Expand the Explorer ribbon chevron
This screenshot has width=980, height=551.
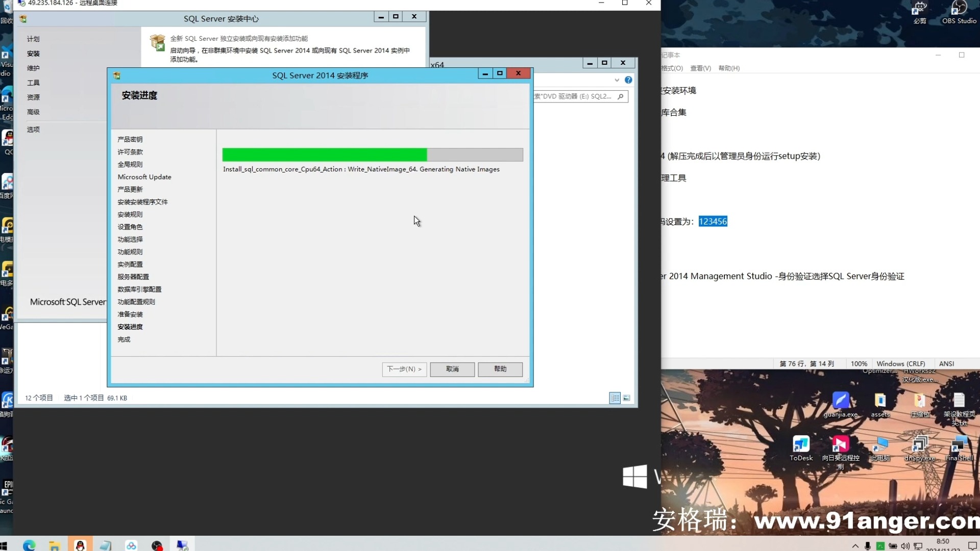tap(617, 80)
